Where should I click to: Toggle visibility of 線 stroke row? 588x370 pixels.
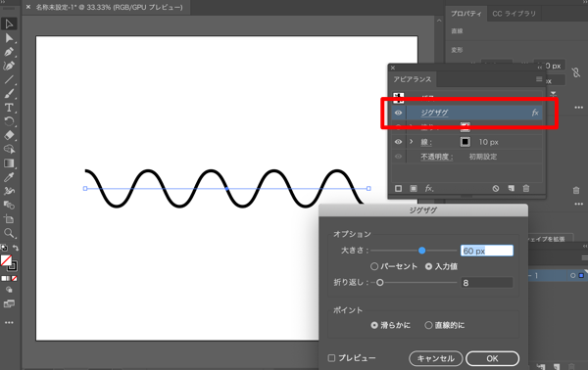[398, 142]
